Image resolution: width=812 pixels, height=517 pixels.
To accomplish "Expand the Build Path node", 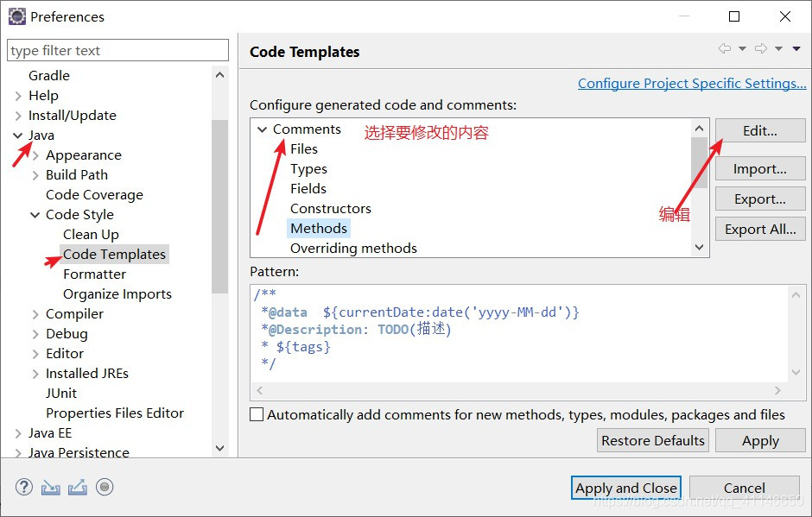I will (35, 175).
